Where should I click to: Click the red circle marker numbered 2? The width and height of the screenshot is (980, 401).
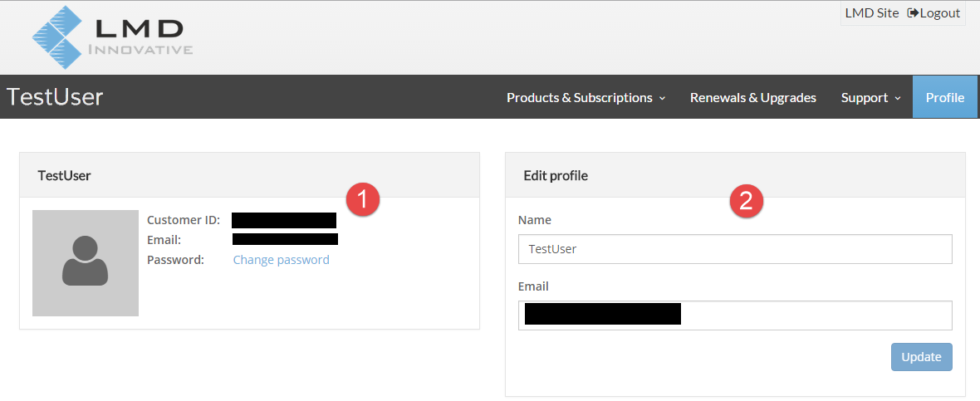coord(746,200)
